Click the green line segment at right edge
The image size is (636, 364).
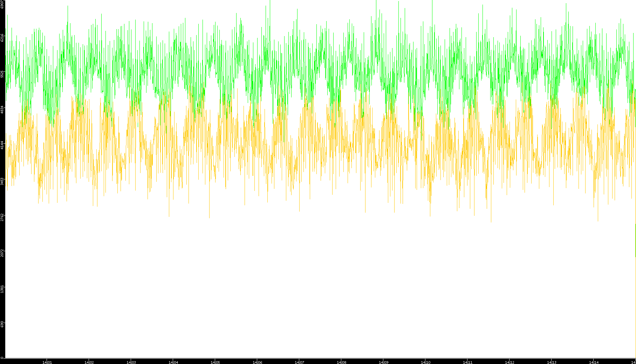point(635,240)
